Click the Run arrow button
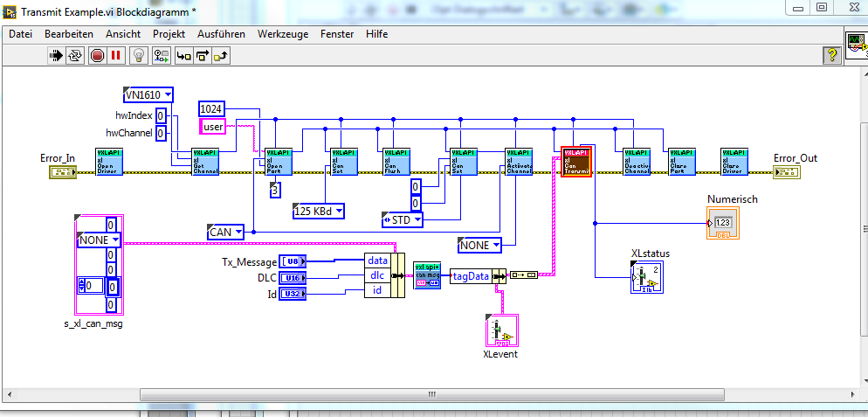 tap(57, 55)
